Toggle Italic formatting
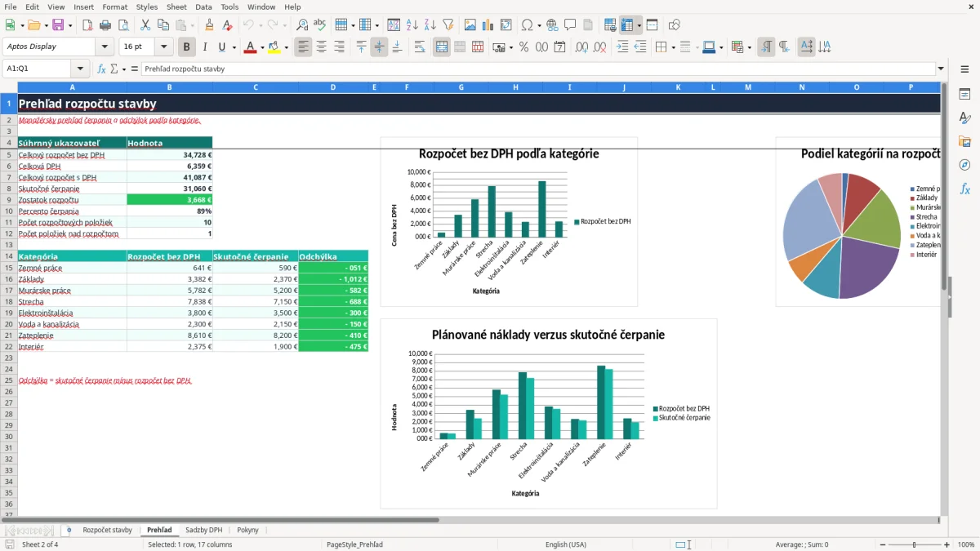 [x=204, y=47]
